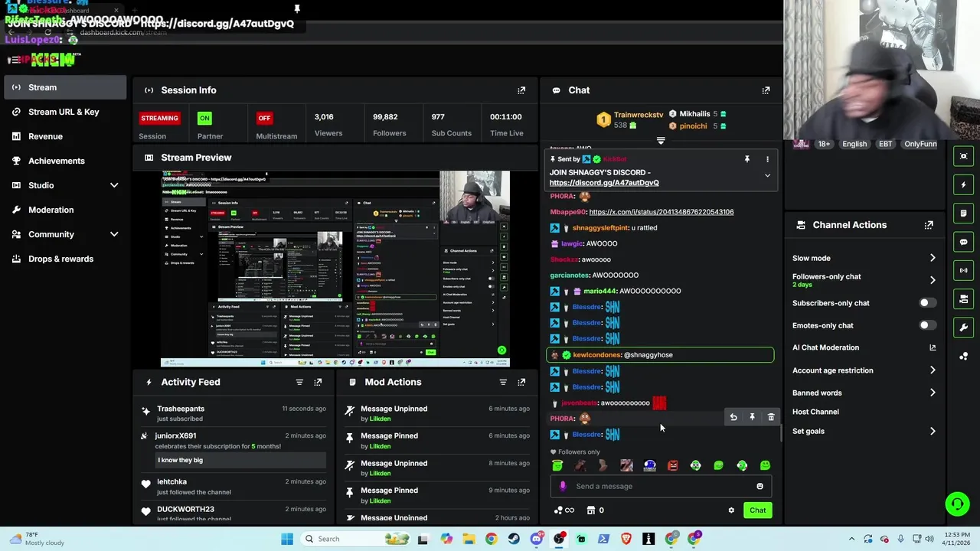Open pinned message three-dot menu

pos(767,159)
